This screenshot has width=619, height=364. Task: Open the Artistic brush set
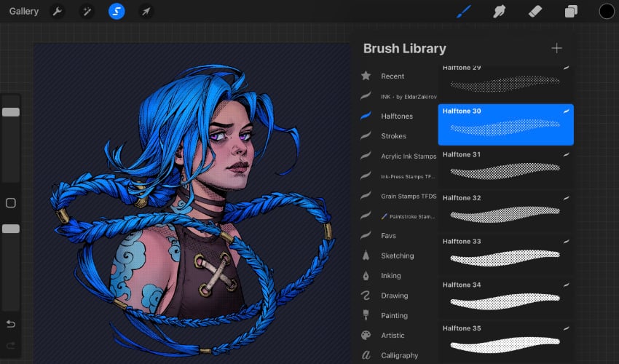point(398,336)
